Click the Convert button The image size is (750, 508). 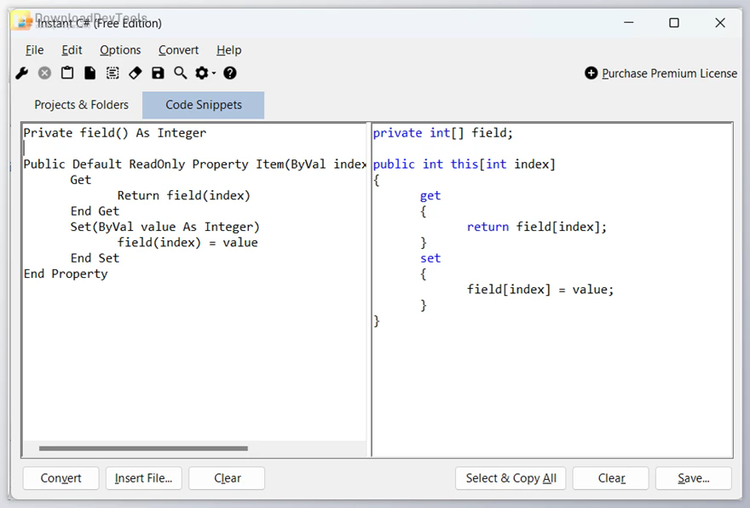[61, 478]
